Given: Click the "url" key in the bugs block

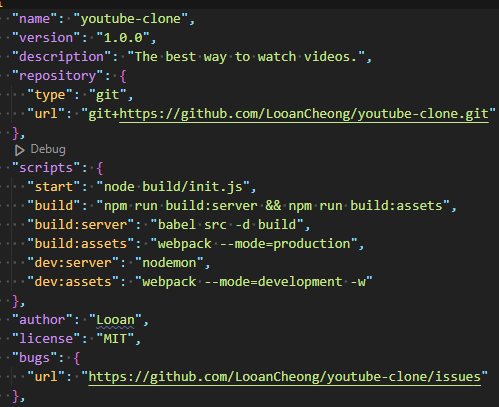Looking at the screenshot, I should 46,377.
